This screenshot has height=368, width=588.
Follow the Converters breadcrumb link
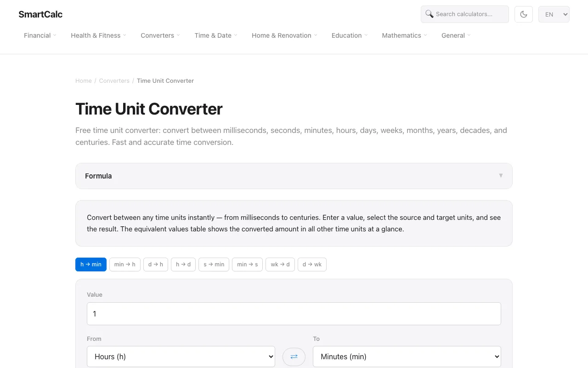[114, 80]
